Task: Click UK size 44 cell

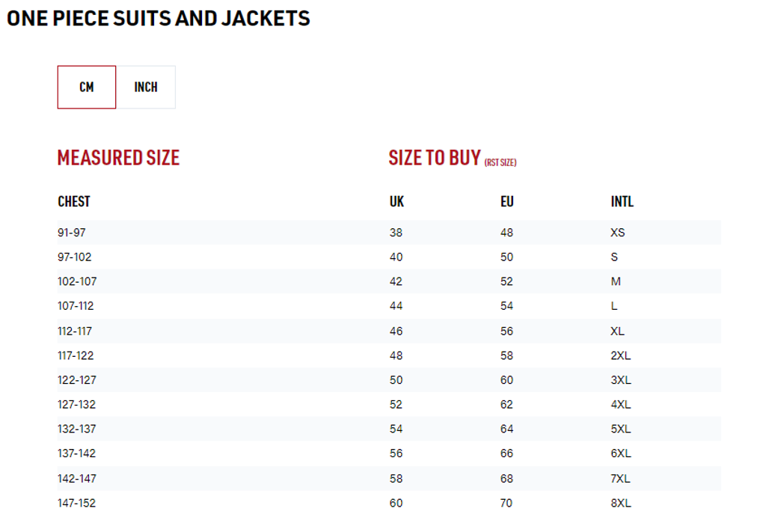Action: 396,306
